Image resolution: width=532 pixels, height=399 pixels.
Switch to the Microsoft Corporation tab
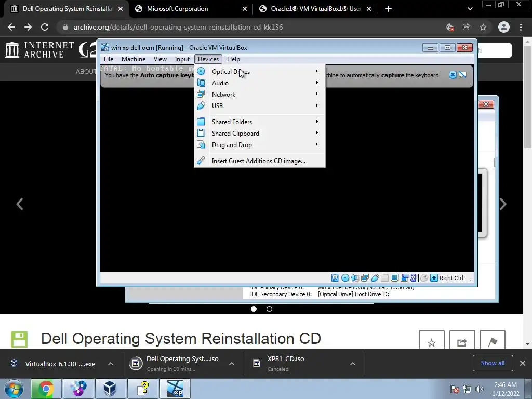[190, 9]
